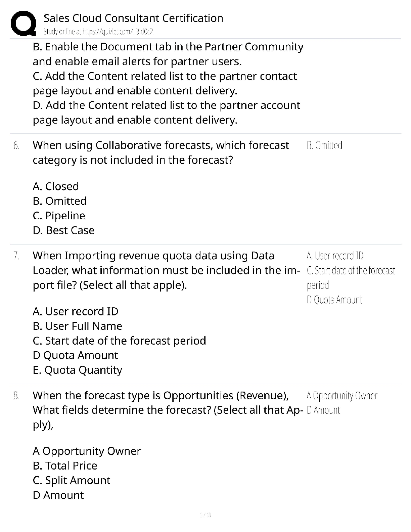This screenshot has width=411, height=532.
Task: Choose option A. User record ID
Action: (x=76, y=312)
